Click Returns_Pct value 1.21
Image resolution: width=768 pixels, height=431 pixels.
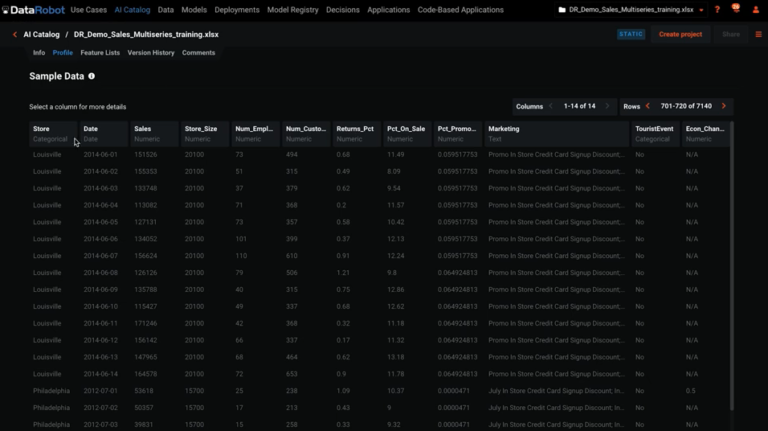[343, 273]
